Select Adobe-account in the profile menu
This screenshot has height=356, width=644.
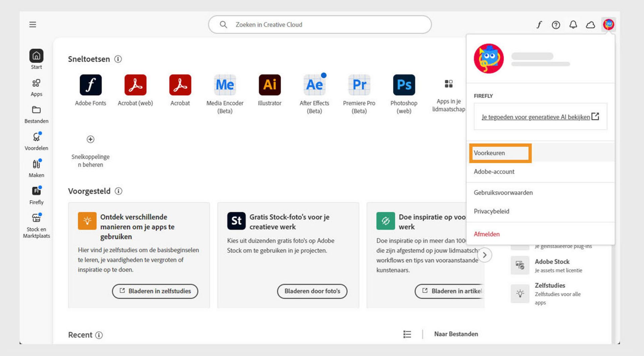coord(540,171)
